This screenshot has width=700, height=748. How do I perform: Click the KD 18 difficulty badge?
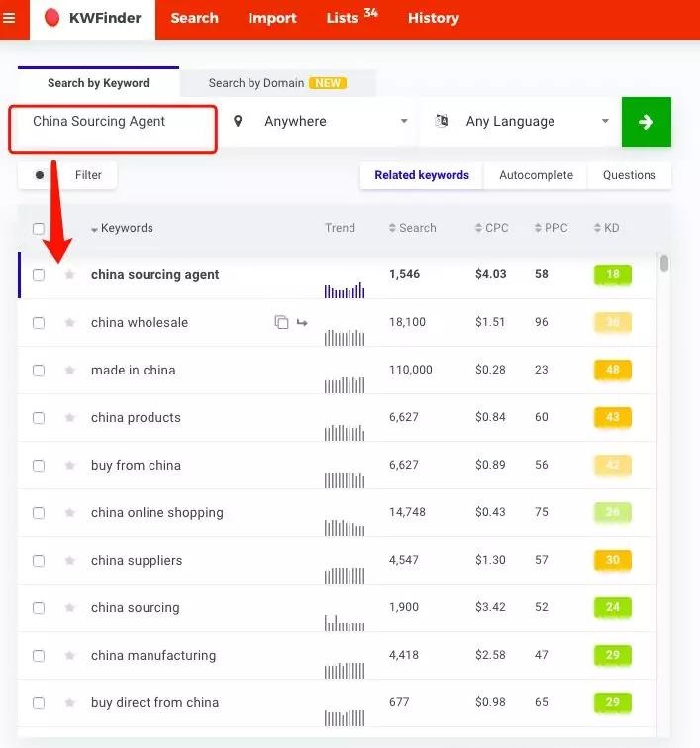(x=612, y=275)
